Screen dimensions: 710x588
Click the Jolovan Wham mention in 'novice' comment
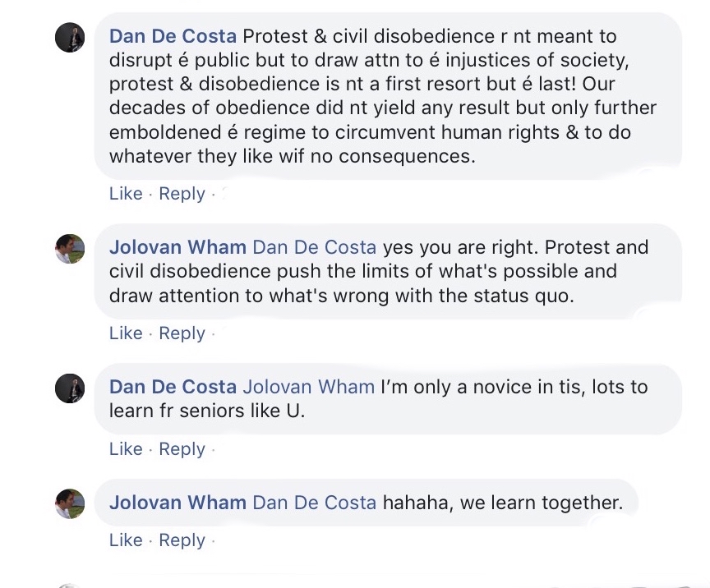pos(309,387)
